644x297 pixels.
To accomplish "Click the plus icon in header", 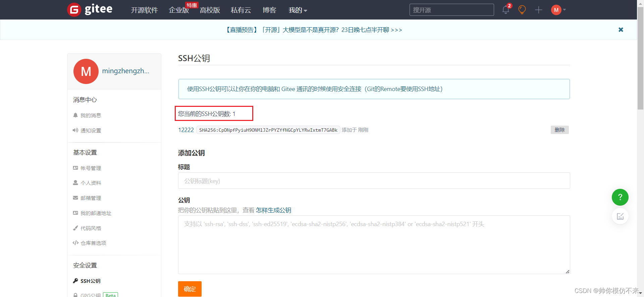I will point(539,10).
